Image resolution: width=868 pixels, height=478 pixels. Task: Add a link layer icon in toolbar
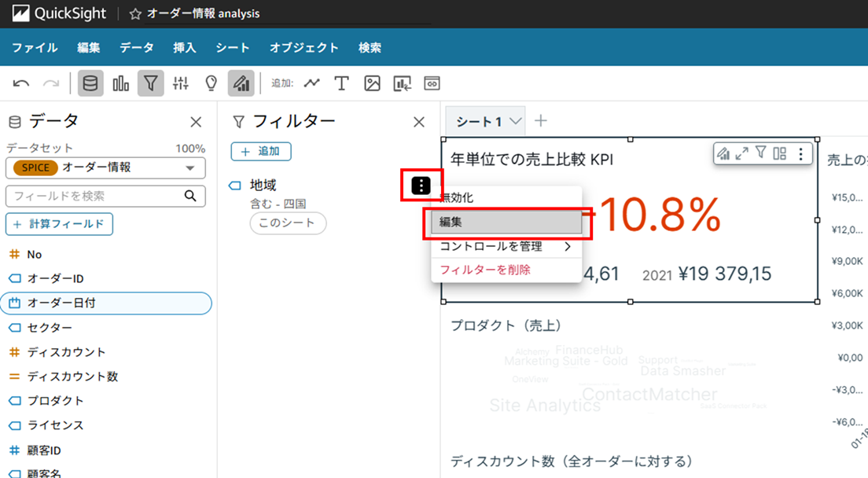tap(432, 83)
